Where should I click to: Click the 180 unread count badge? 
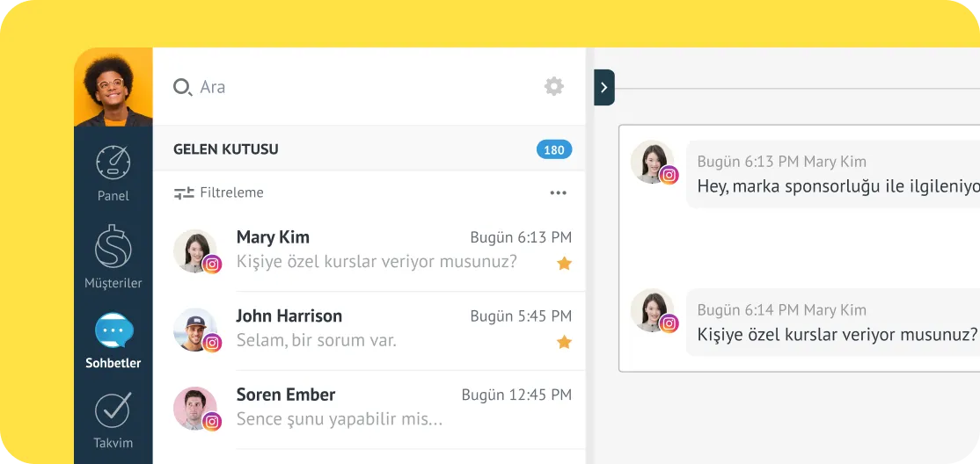click(x=554, y=149)
